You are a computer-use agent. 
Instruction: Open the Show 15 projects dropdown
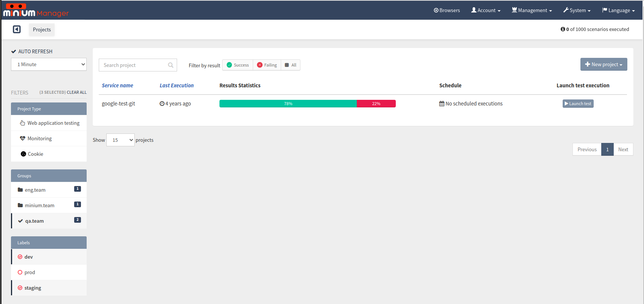point(120,140)
